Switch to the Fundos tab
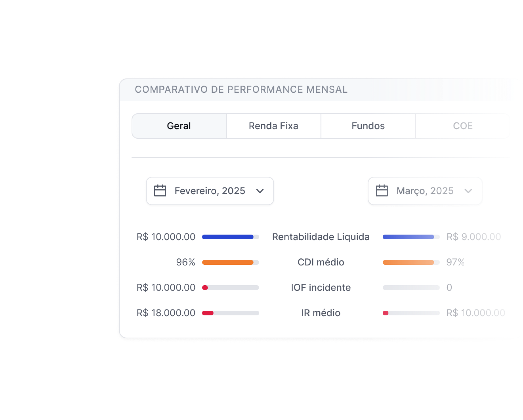The image size is (523, 420). coord(368,126)
